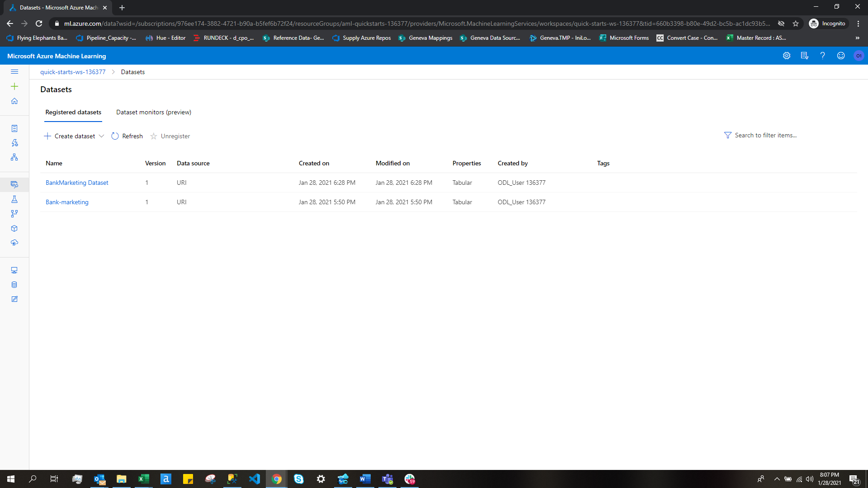Open Visual Studio Code from taskbar
The image size is (868, 488).
tap(255, 479)
